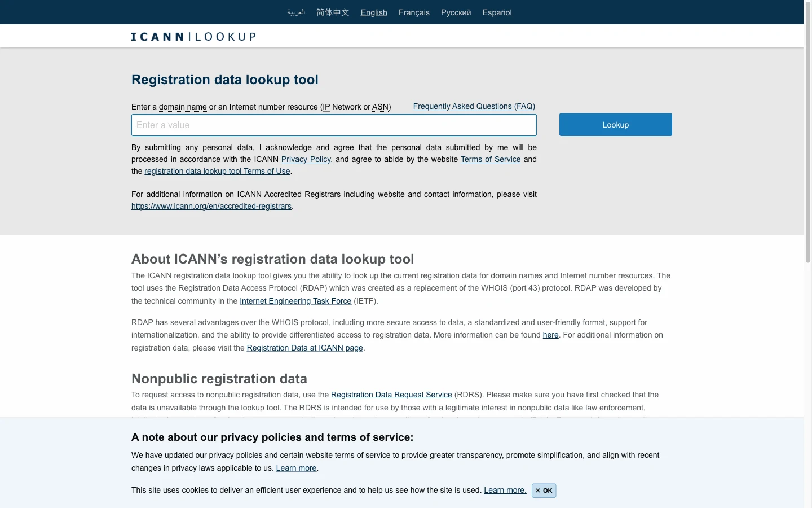This screenshot has width=812, height=508.
Task: Open Frequently Asked Questions (FAQ) link
Action: point(474,106)
